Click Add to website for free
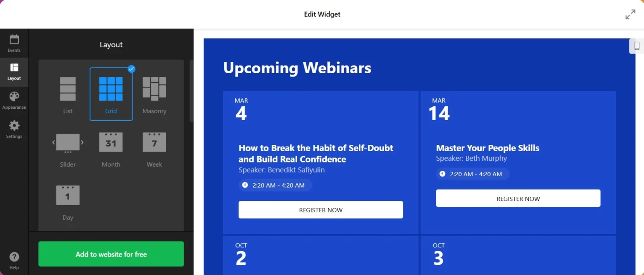This screenshot has height=275, width=644. coord(111,254)
